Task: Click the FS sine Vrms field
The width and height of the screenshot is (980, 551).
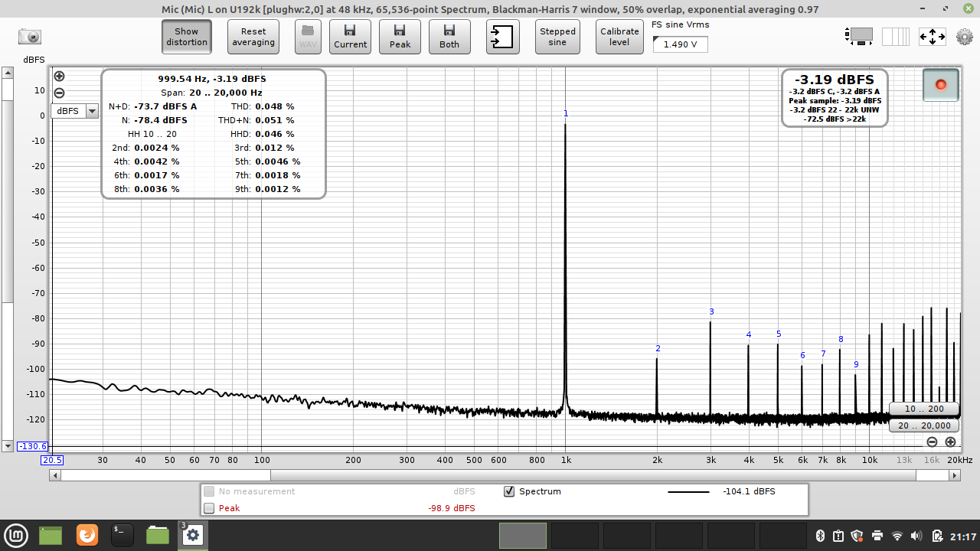Action: 680,44
